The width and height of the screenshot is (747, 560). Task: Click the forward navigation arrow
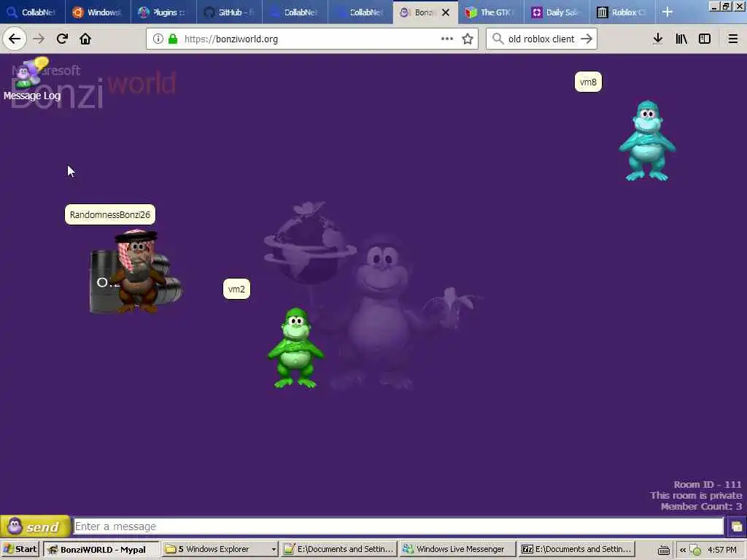[39, 39]
